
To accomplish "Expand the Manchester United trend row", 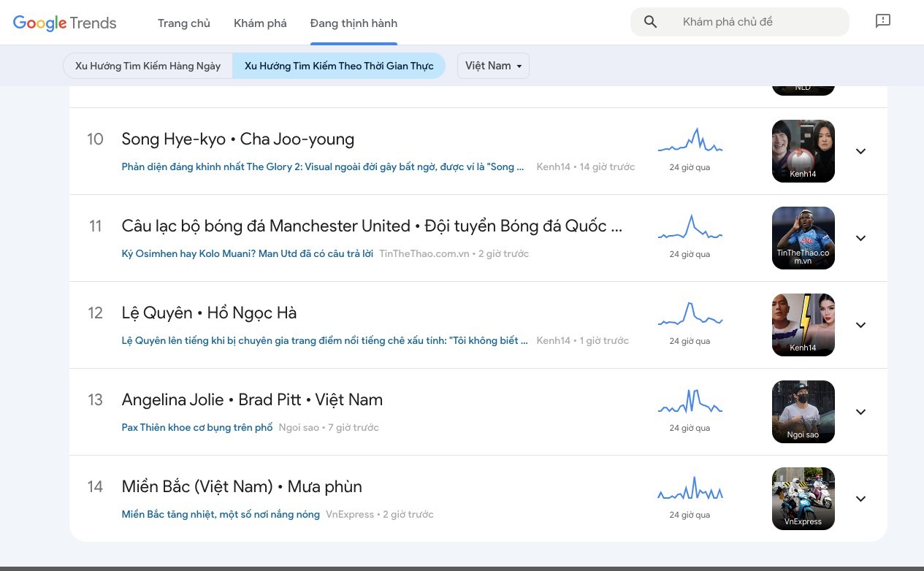I will pyautogui.click(x=860, y=238).
